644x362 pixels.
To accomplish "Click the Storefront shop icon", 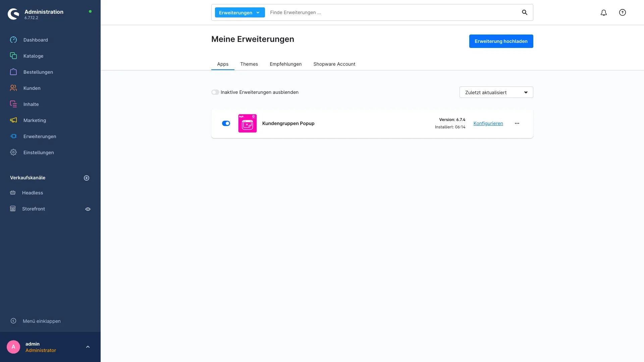I will click(x=13, y=209).
